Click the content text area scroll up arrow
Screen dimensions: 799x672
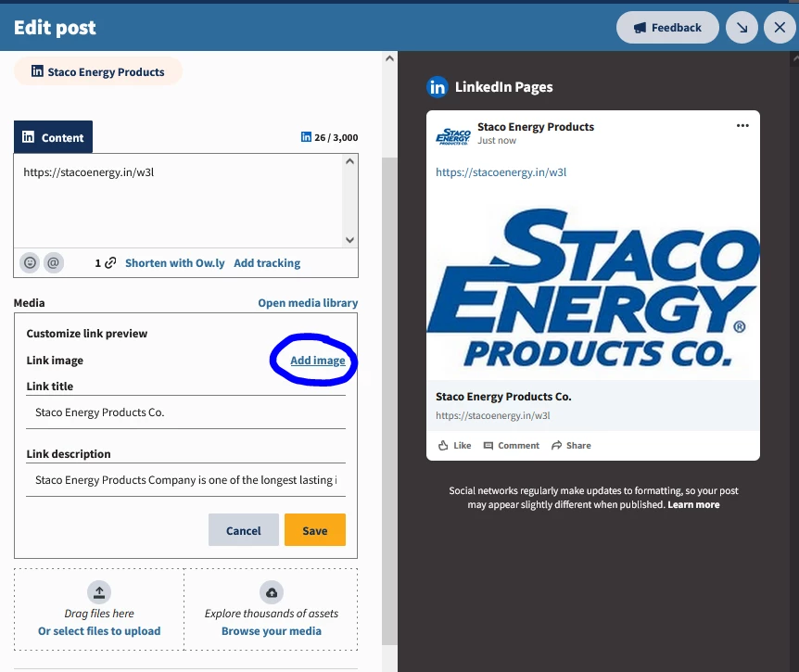coord(349,161)
